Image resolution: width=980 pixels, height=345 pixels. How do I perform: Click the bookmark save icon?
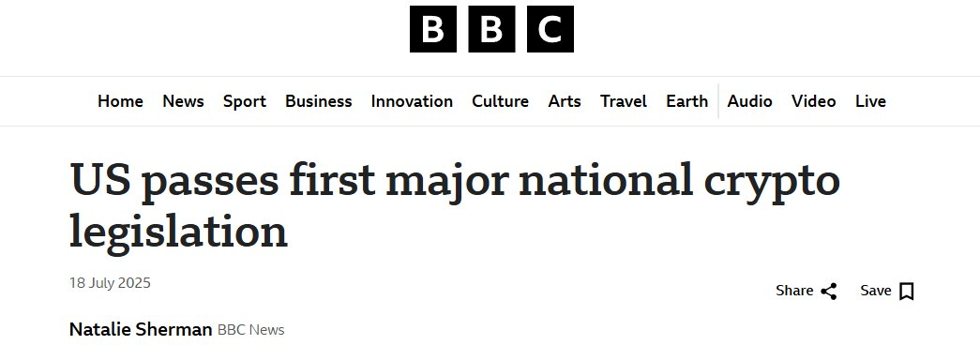[x=906, y=292]
